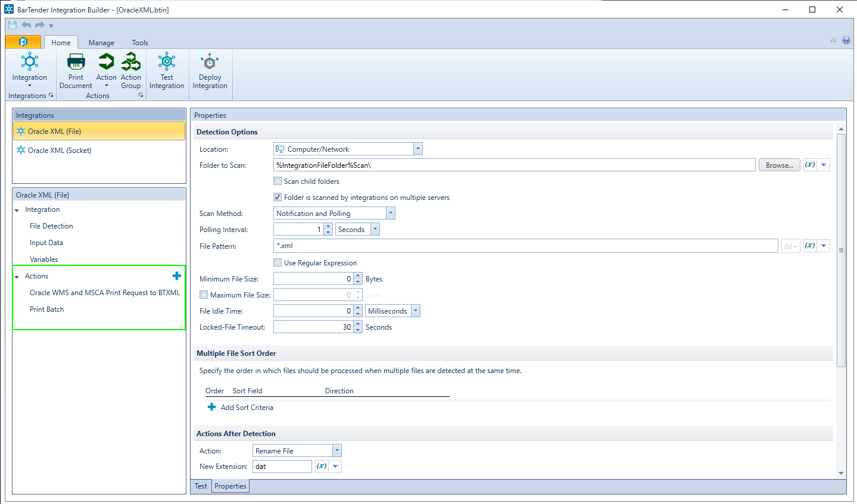Switch to the Manage ribbon tab
Viewport: 857px width, 504px height.
[101, 42]
